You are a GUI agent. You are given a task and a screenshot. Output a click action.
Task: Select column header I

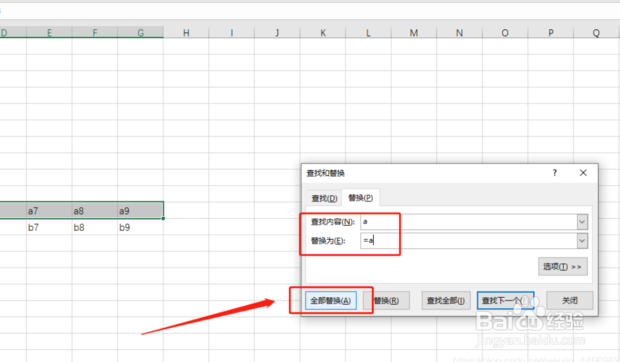(231, 32)
